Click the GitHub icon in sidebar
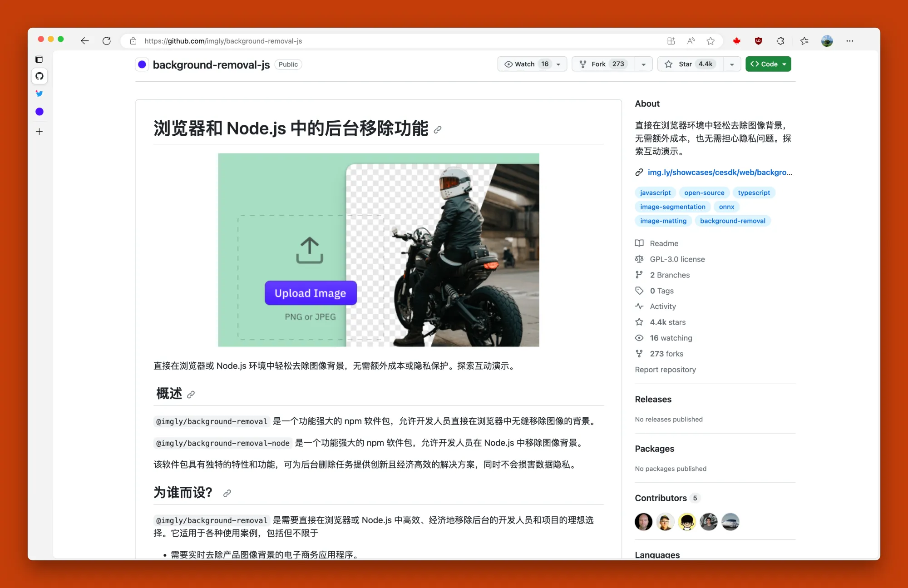The image size is (908, 588). [x=39, y=76]
